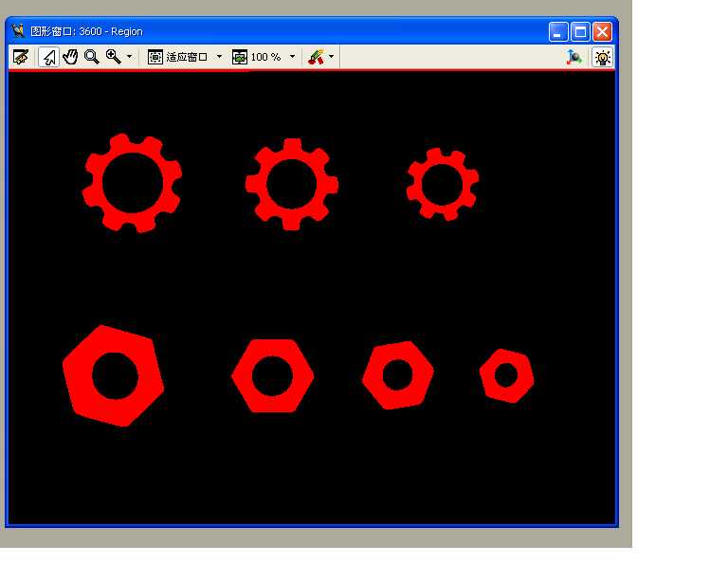728x582 pixels.
Task: Click the paint brush color icon
Action: tap(317, 57)
